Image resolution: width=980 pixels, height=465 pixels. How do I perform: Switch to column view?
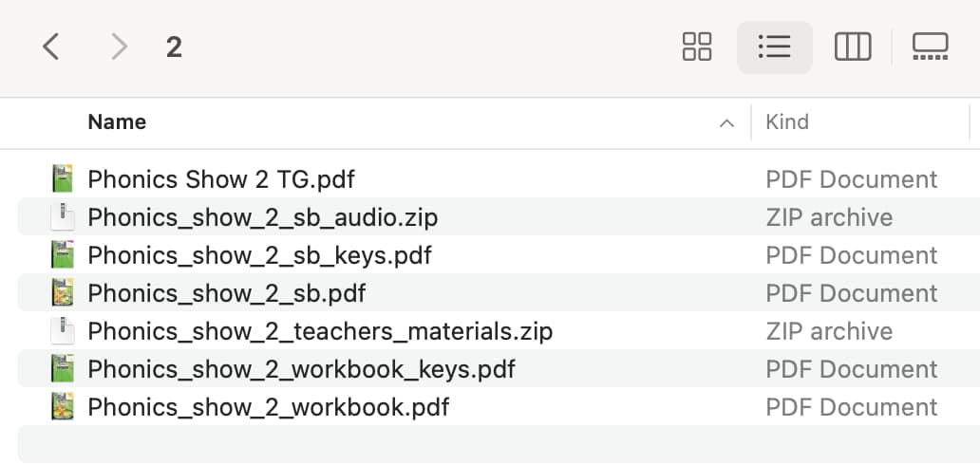[853, 46]
